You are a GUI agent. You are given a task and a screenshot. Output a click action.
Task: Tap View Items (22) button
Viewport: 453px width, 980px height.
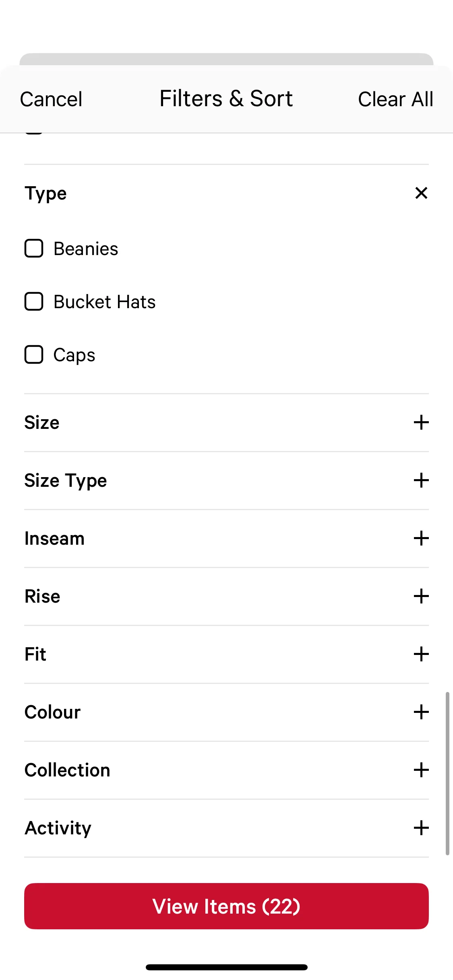click(x=226, y=906)
